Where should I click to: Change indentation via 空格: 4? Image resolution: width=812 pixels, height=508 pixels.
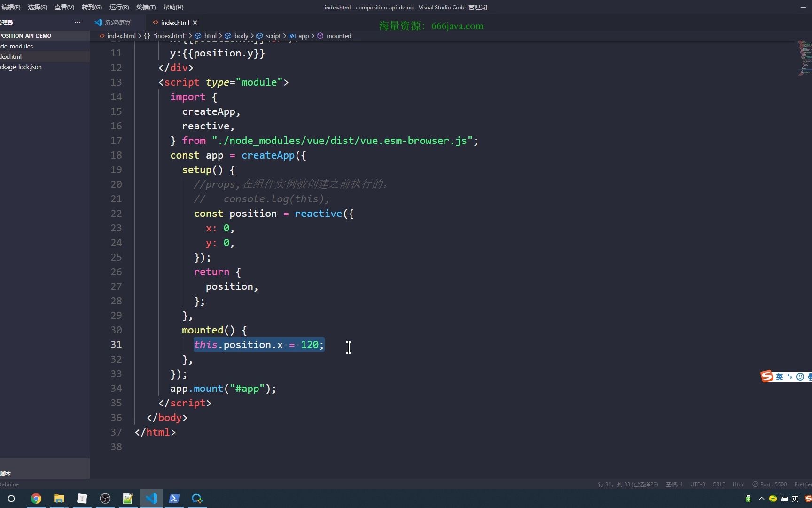674,484
